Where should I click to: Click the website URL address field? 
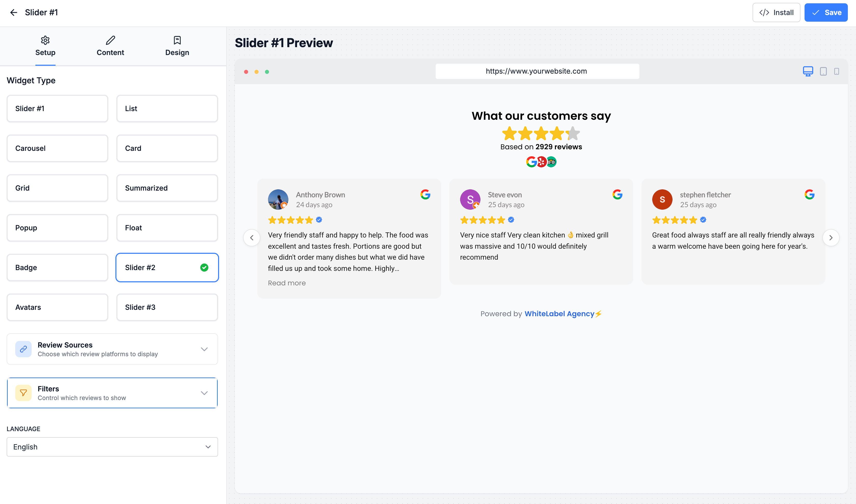pyautogui.click(x=537, y=71)
